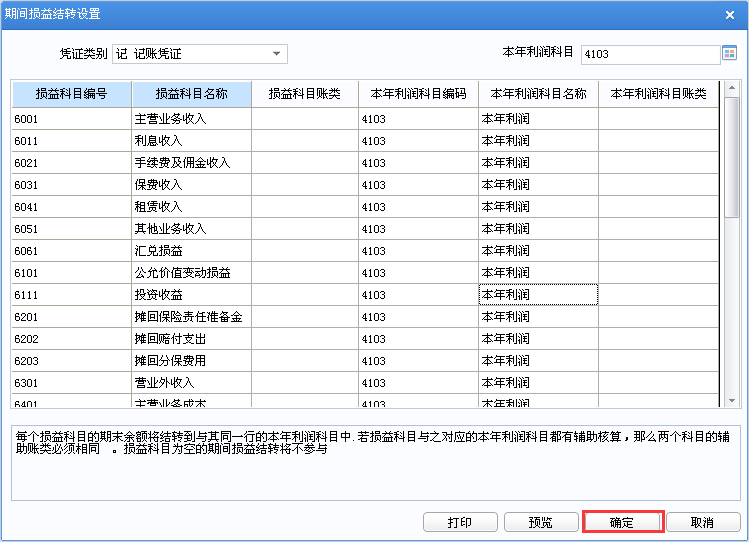Select the cell with code 6051
749x542 pixels.
(x=72, y=229)
